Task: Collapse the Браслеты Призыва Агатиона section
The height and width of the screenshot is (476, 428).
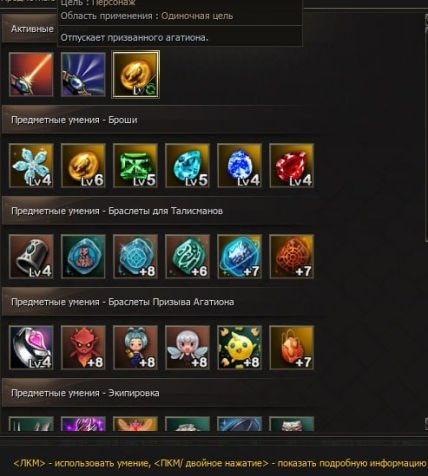Action: pyautogui.click(x=160, y=302)
